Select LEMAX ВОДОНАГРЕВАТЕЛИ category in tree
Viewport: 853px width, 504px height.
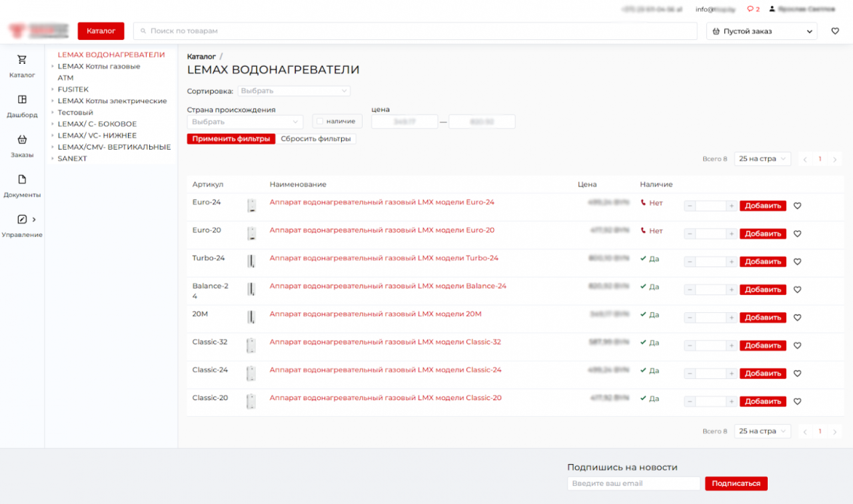point(111,55)
